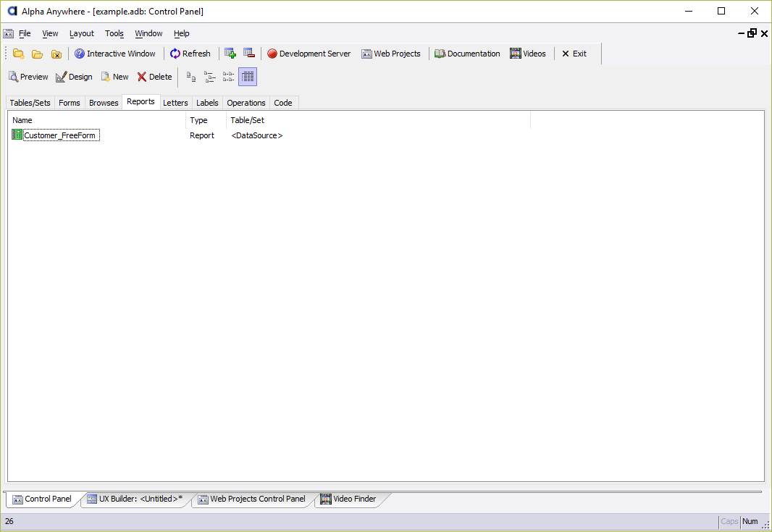This screenshot has height=532, width=772.
Task: Click the status bar value 26
Action: 9,522
